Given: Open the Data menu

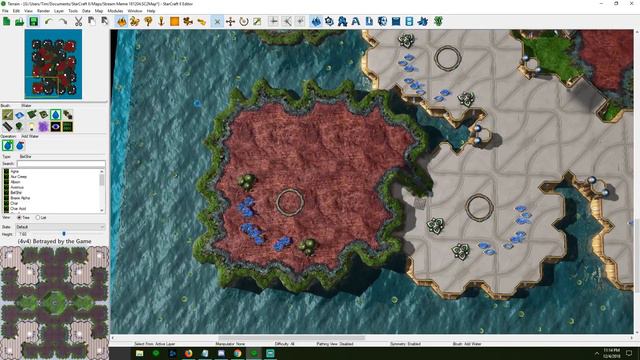Looking at the screenshot, I should coord(86,11).
